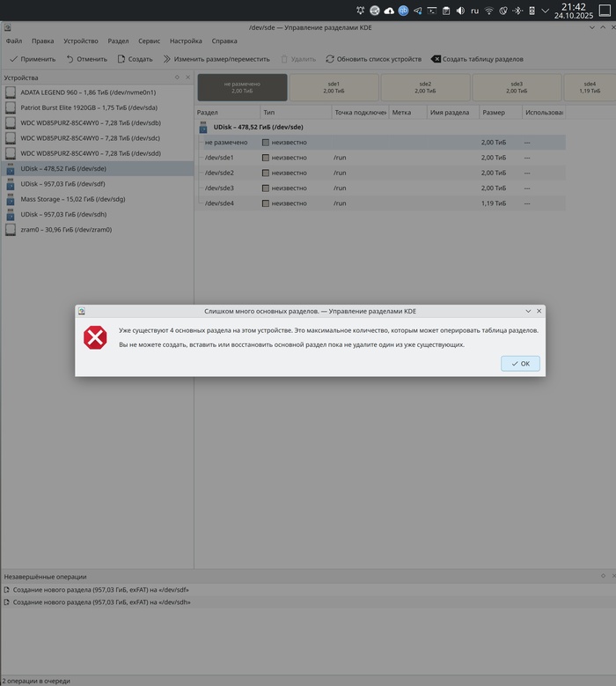616x686 pixels.
Task: Click Обновить список устройств refresh icon
Action: [x=330, y=59]
